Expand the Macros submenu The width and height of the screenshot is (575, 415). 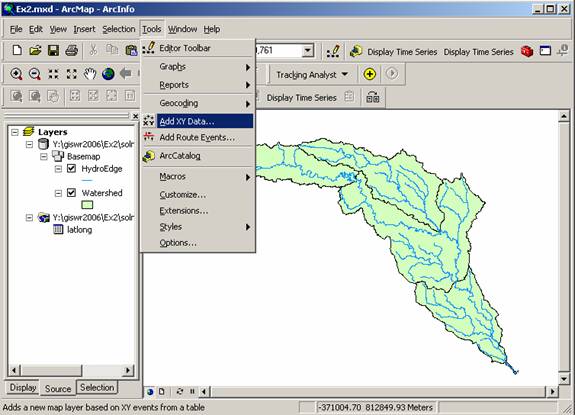pos(198,177)
